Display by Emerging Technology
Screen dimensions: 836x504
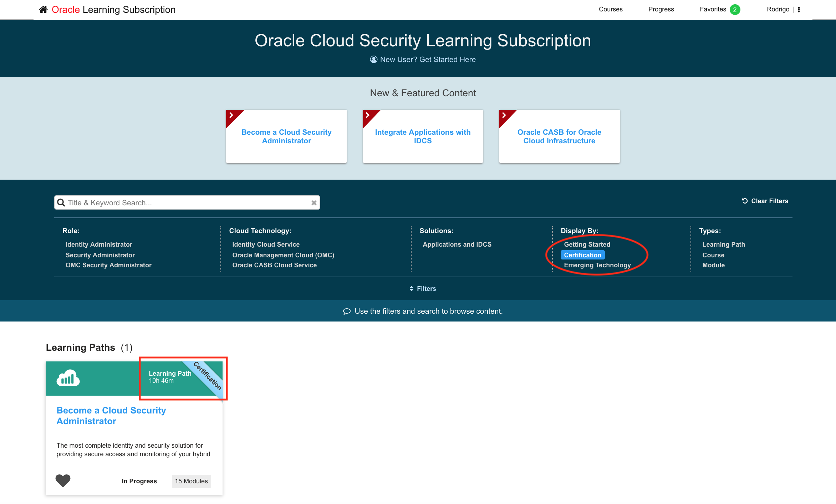click(x=597, y=265)
